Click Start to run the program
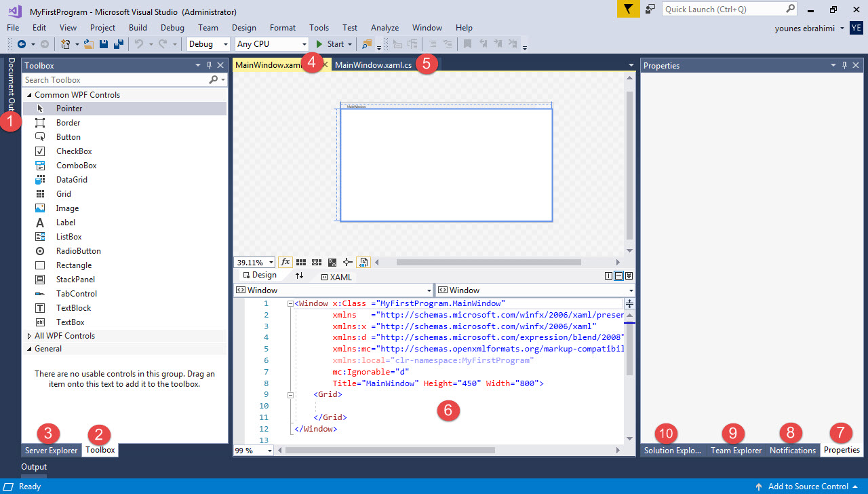868x494 pixels. pos(332,43)
